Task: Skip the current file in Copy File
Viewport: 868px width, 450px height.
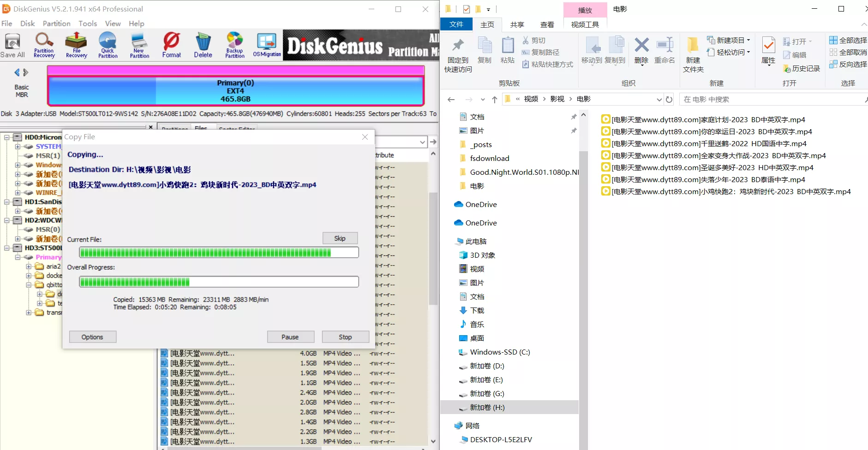Action: (x=340, y=238)
